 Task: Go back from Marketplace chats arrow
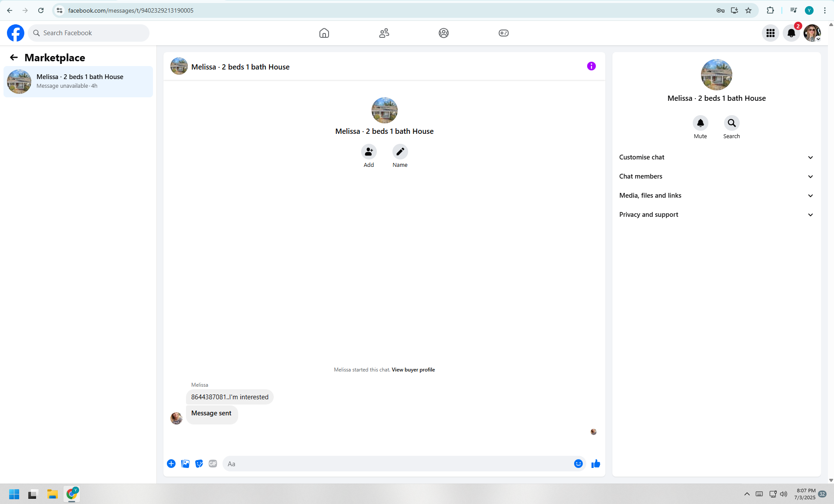tap(14, 57)
